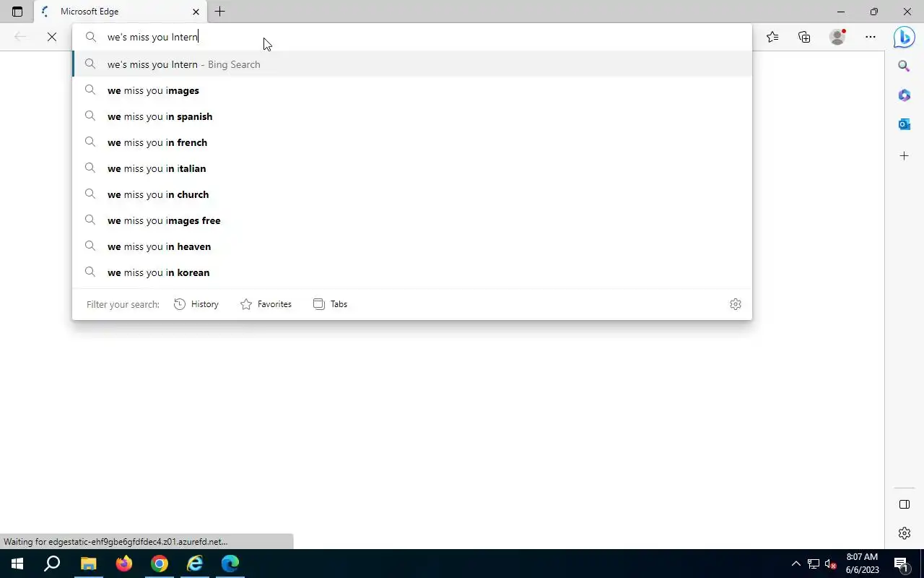Image resolution: width=924 pixels, height=578 pixels.
Task: Filter search by Tabs
Action: [330, 304]
